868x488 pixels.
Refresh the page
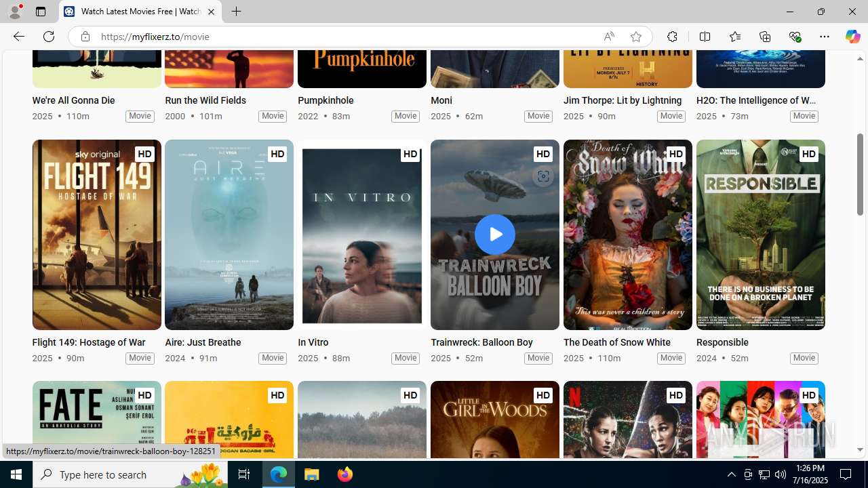click(x=49, y=37)
